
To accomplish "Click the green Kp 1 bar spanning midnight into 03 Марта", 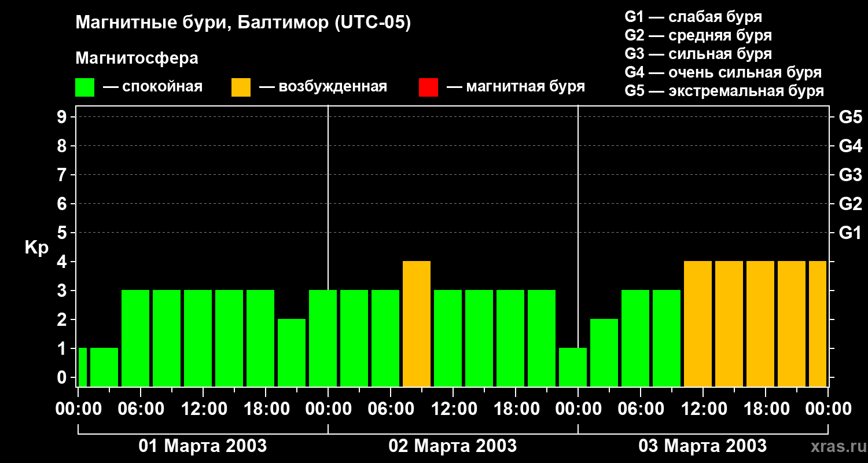I will tap(573, 367).
